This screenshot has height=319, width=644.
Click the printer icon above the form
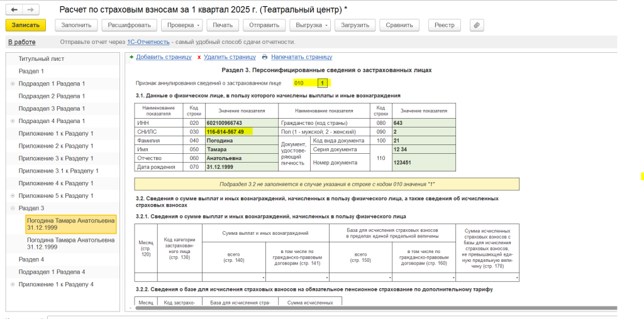pos(264,57)
